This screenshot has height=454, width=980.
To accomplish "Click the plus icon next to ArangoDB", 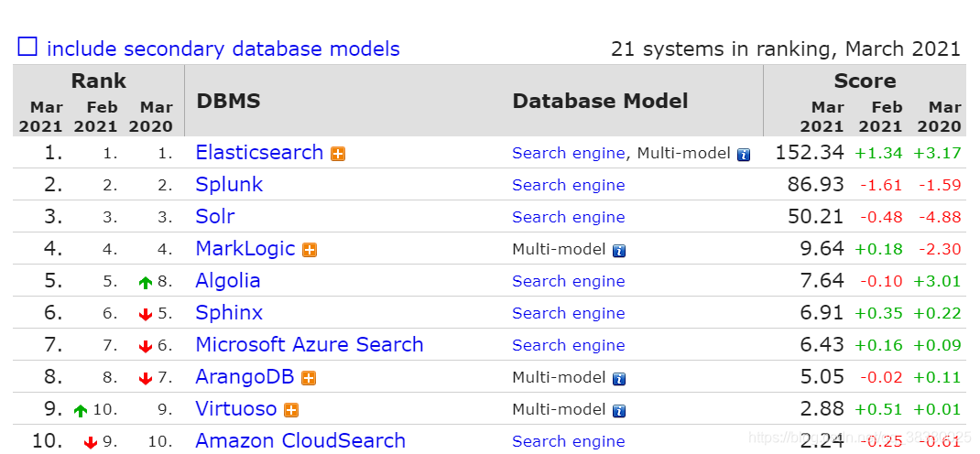I will click(x=309, y=378).
